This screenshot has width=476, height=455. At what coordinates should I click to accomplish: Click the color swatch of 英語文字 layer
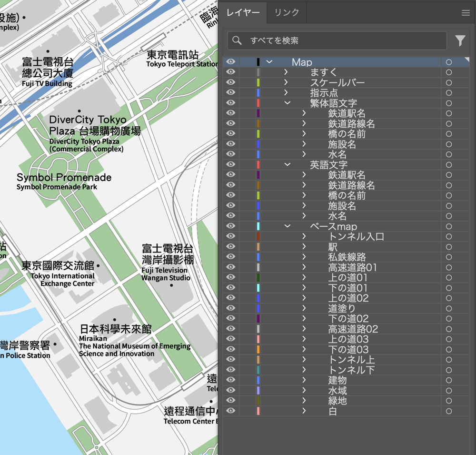click(258, 165)
